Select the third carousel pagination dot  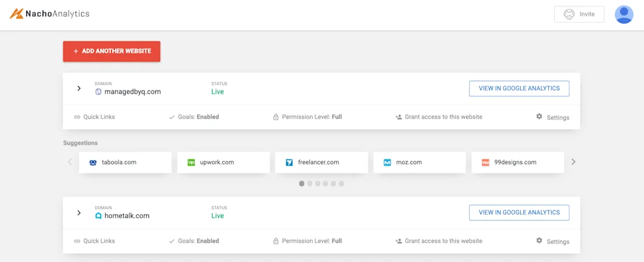318,184
